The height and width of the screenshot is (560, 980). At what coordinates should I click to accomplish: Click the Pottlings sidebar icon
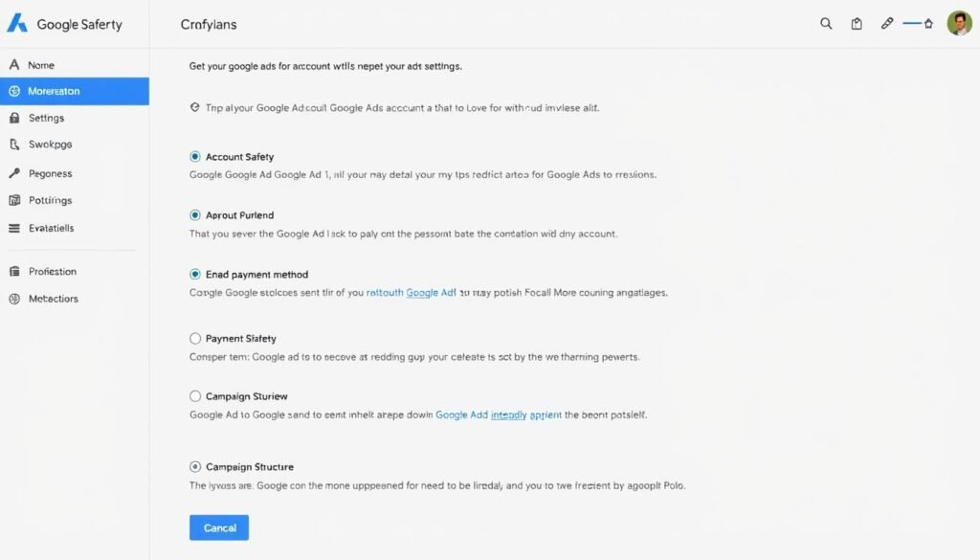tap(13, 200)
